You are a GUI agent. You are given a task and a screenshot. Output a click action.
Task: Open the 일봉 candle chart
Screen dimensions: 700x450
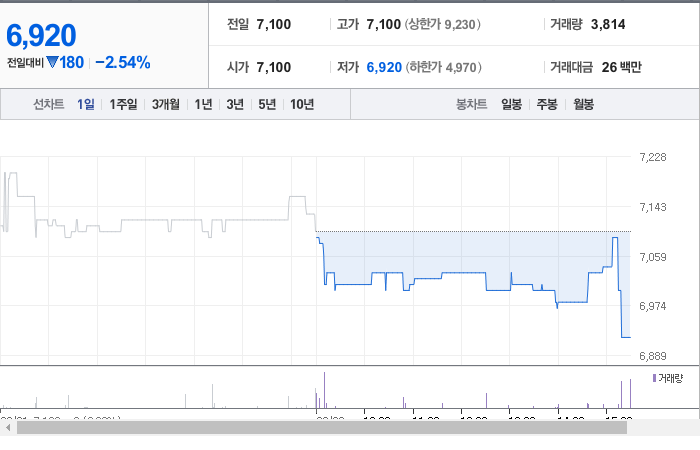[x=511, y=104]
